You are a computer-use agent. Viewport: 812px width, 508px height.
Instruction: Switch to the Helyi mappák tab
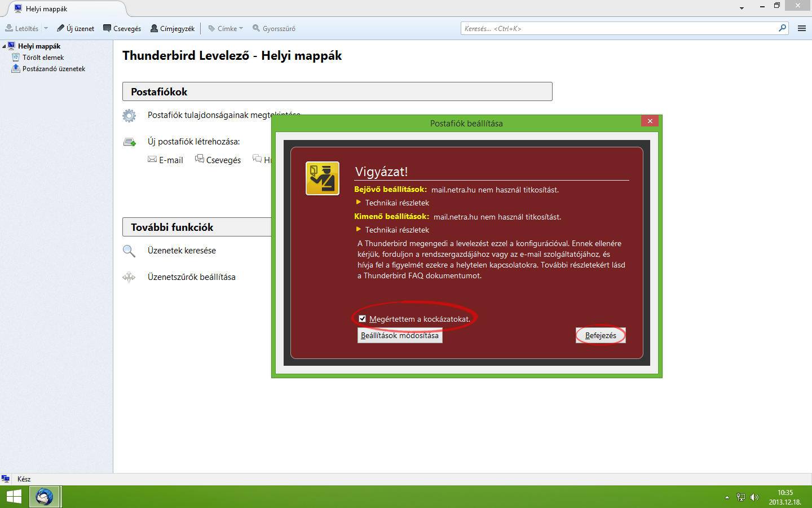[46, 9]
